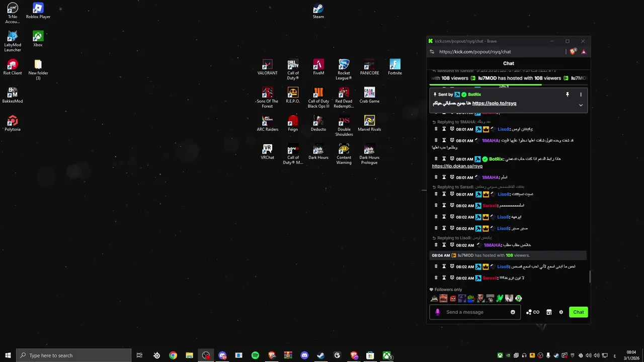Open Google Chrome from the taskbar

coord(173,355)
